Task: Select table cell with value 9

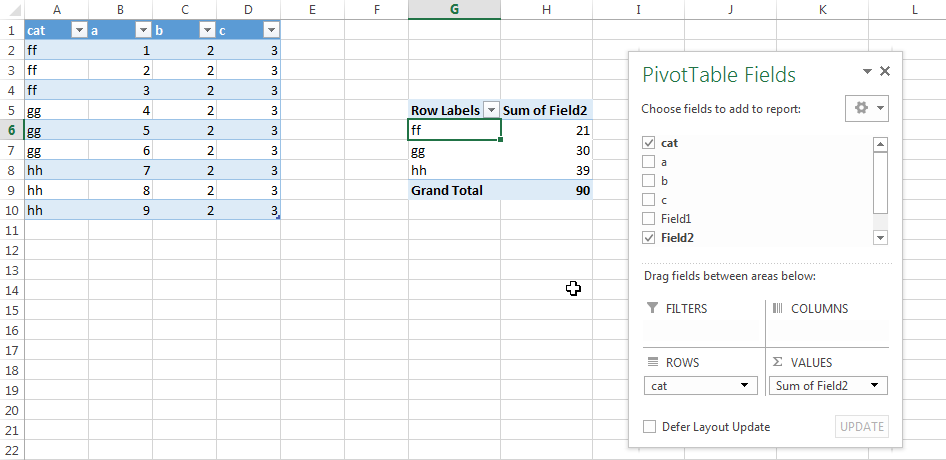Action: click(x=120, y=210)
